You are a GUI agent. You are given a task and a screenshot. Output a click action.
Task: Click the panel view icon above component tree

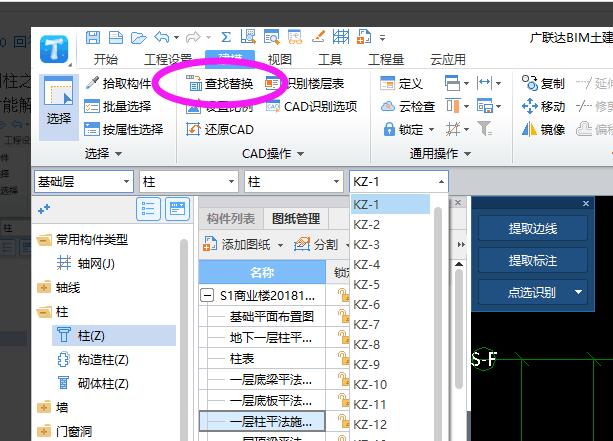point(177,209)
